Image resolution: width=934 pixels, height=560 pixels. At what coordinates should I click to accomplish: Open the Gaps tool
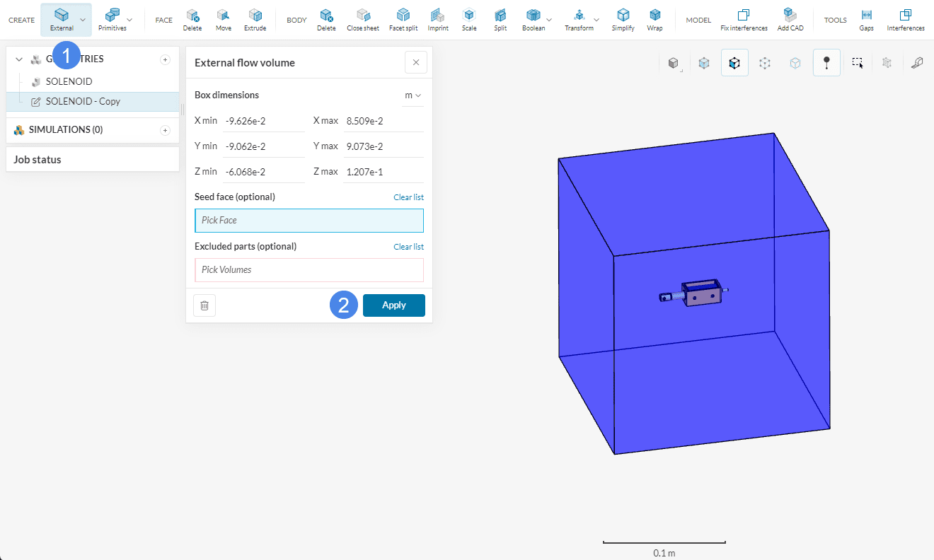coord(866,19)
